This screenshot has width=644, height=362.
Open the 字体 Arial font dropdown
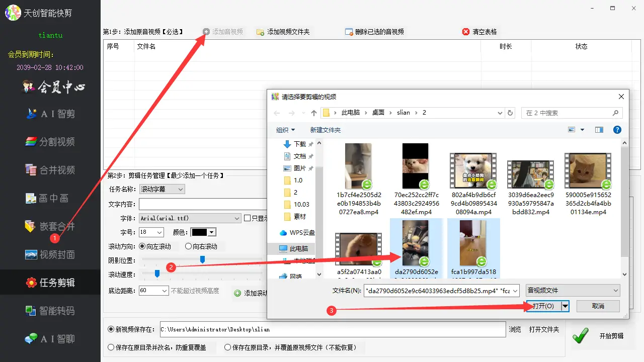tap(190, 218)
